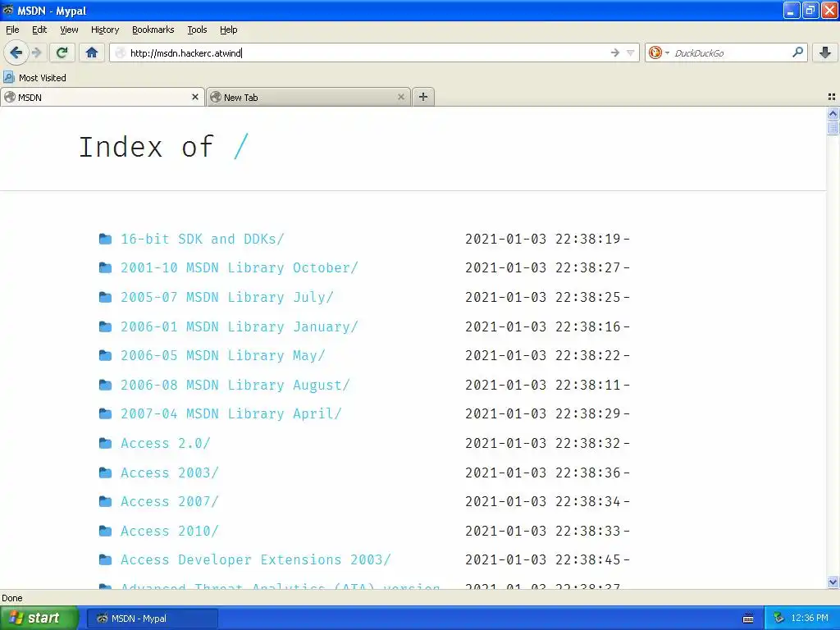Close the MSDN tab
This screenshot has height=630, width=840.
[195, 97]
